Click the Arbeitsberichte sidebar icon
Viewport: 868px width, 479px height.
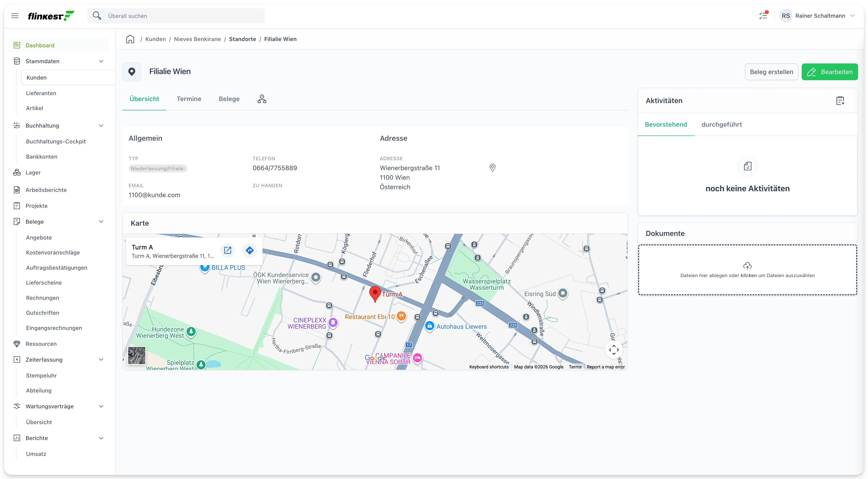17,190
